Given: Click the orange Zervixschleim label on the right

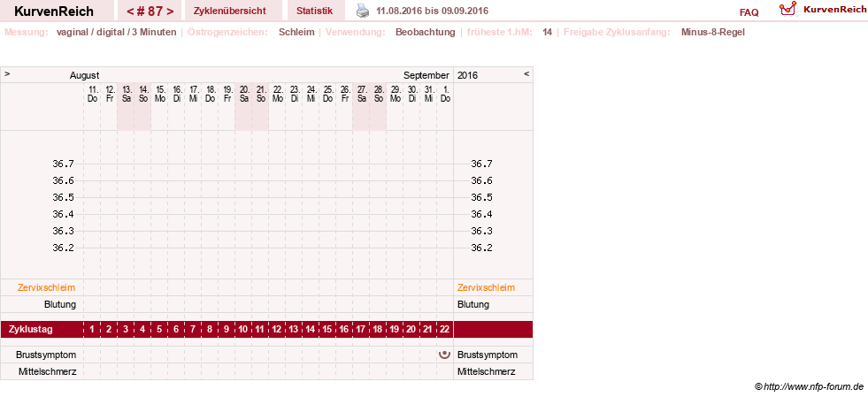Looking at the screenshot, I should [x=486, y=287].
